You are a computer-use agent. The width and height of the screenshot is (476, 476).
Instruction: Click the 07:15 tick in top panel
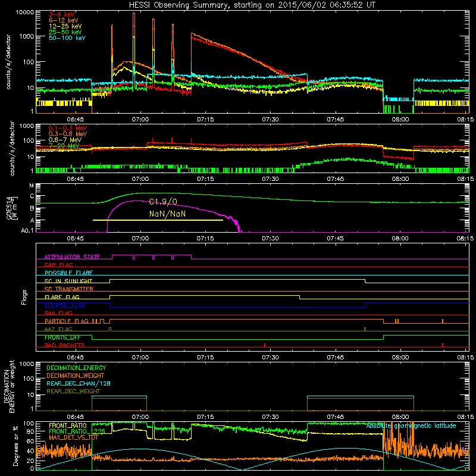pyautogui.click(x=205, y=120)
